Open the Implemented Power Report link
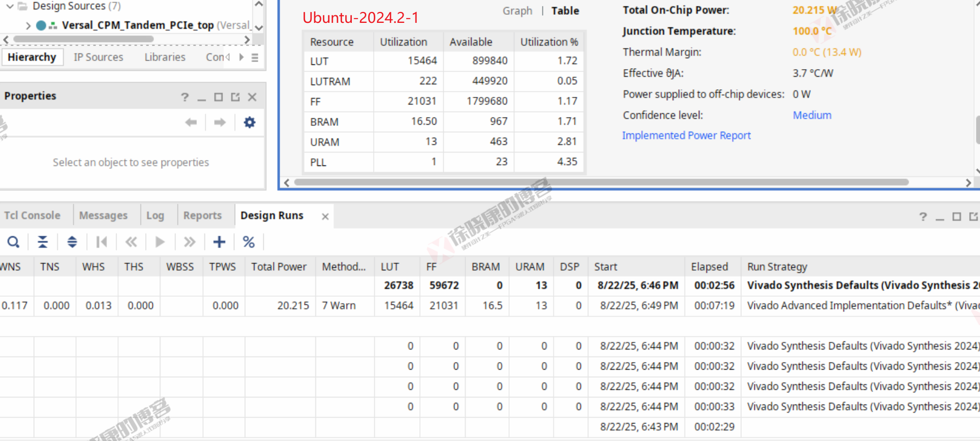The width and height of the screenshot is (980, 441). pyautogui.click(x=686, y=136)
